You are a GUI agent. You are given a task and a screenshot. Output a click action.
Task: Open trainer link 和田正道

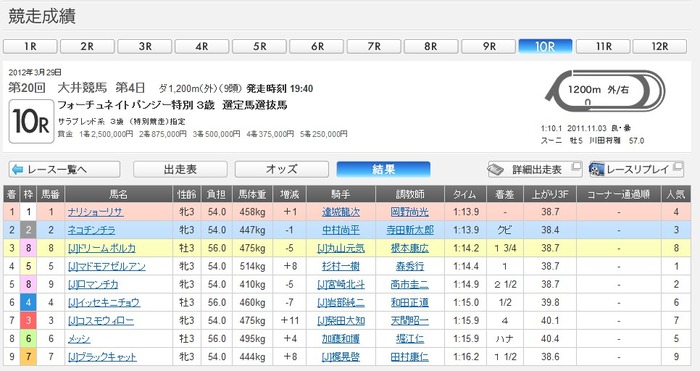click(409, 303)
